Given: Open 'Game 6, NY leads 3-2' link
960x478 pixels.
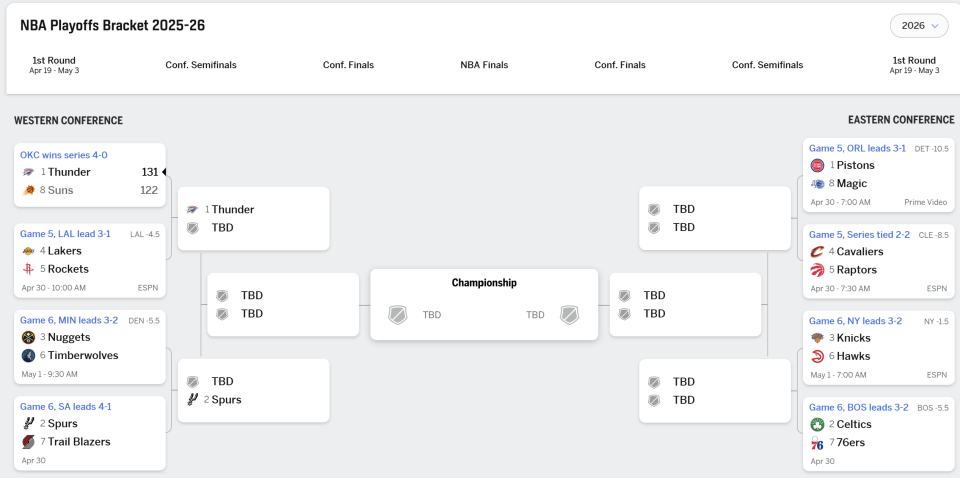Looking at the screenshot, I should (855, 321).
